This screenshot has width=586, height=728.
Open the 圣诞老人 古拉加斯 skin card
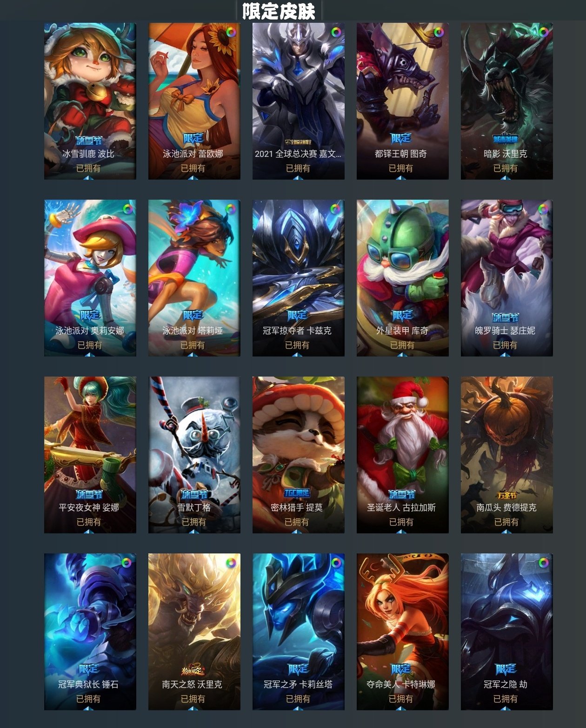(403, 455)
